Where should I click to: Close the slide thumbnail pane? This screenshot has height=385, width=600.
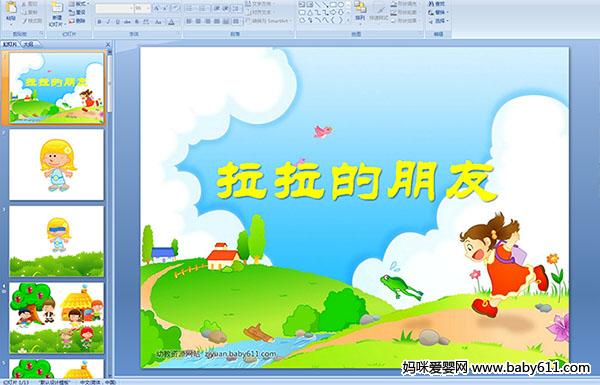(108, 44)
